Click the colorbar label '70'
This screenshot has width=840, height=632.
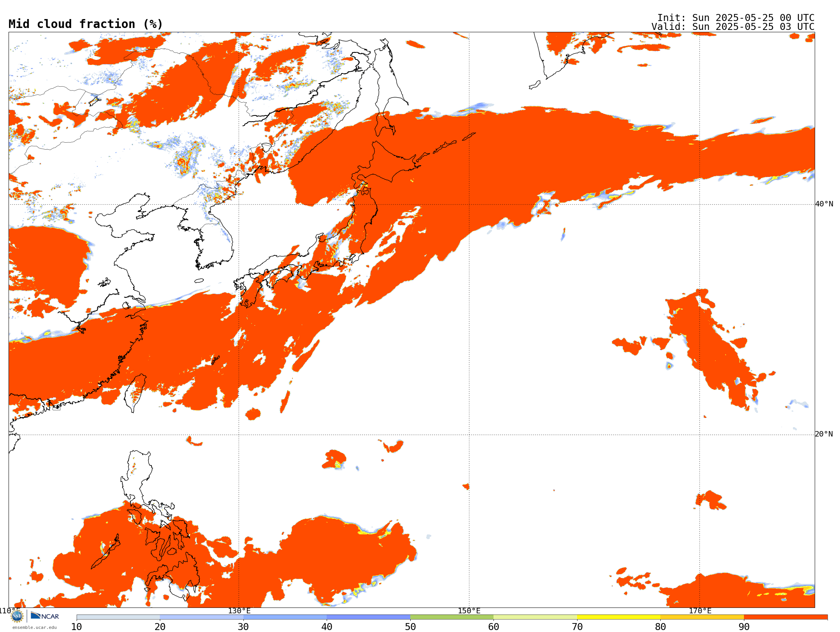tap(577, 627)
